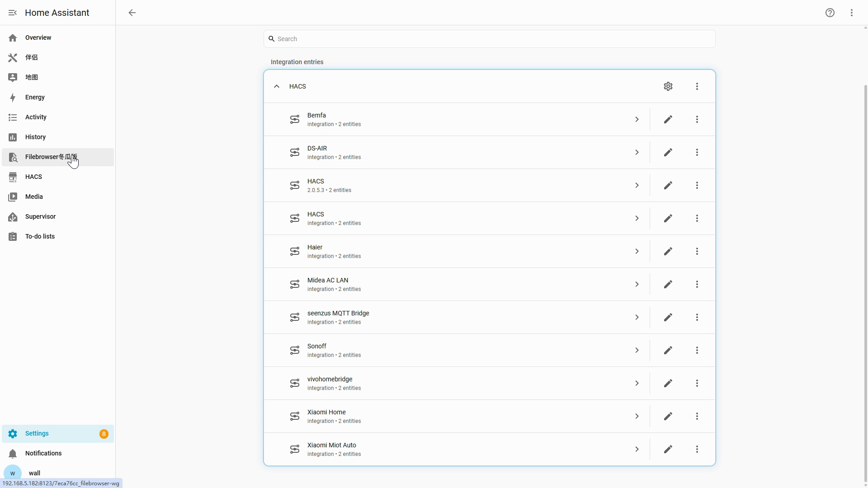Open the Midea AC LAN three-dot menu
Screen dimensions: 868x488
697,284
